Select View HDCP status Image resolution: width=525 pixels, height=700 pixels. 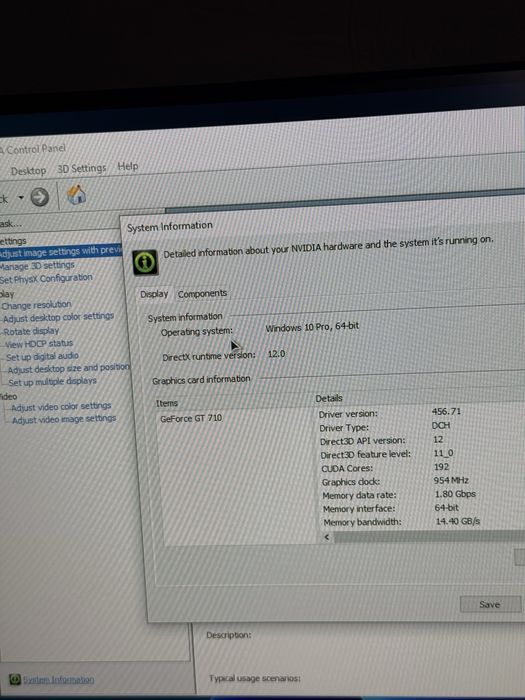39,344
